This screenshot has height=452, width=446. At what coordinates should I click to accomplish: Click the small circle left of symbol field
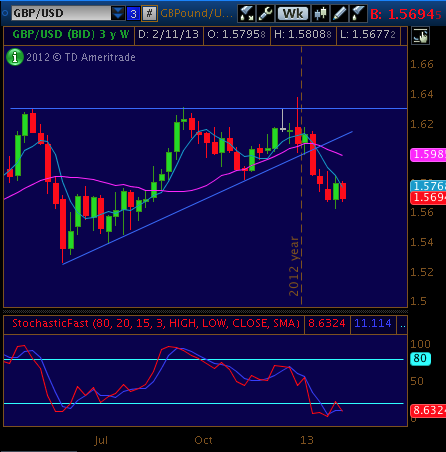5,13
